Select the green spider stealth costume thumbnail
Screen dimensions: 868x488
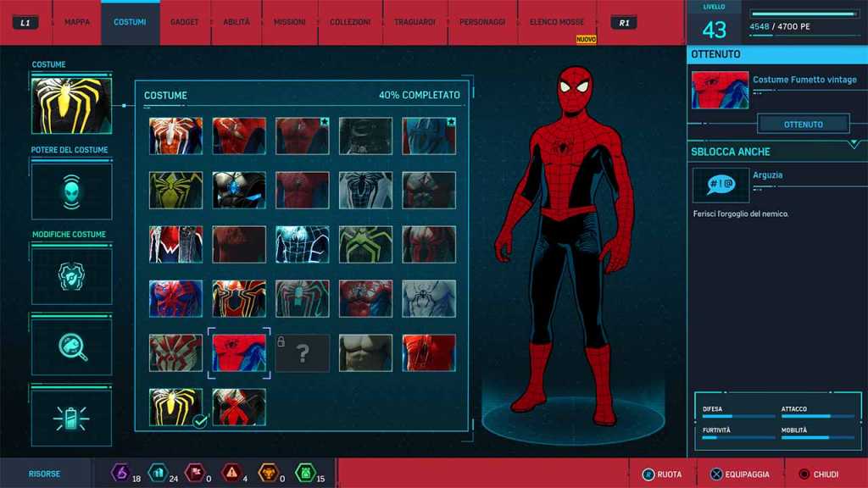[x=365, y=244]
